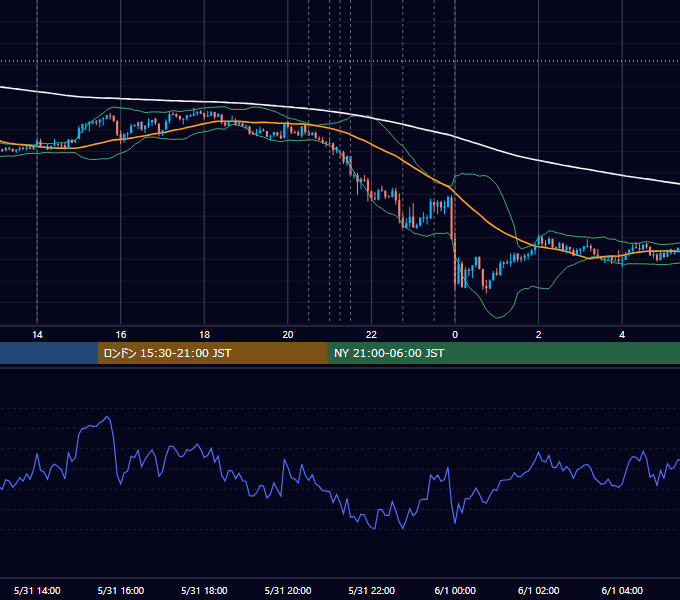
Task: Click the '2' hour label on upper axis
Action: click(x=539, y=335)
